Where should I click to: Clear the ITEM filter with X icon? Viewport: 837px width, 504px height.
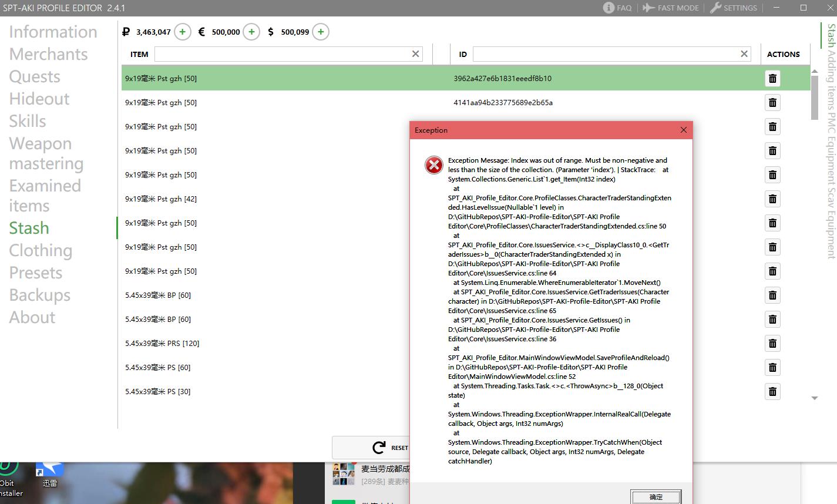click(x=416, y=54)
